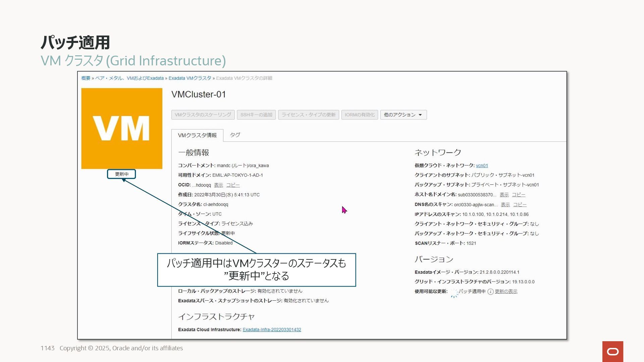Switch to the タグ tab
644x362 pixels.
point(235,135)
